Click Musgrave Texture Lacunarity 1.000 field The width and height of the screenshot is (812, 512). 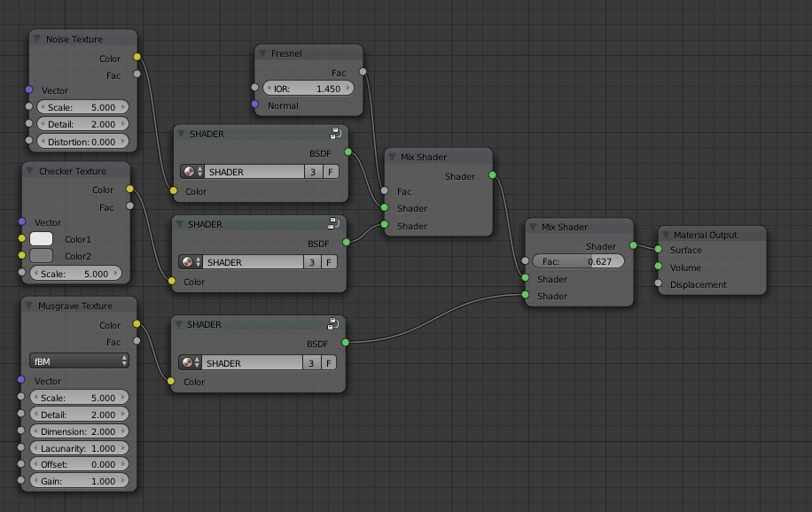click(79, 448)
